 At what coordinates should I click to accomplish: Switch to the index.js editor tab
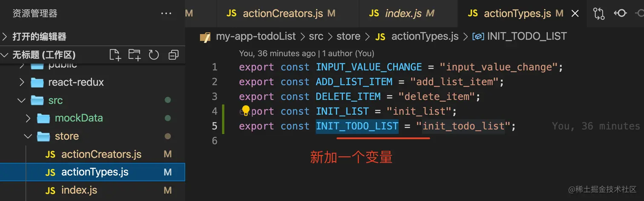click(408, 14)
